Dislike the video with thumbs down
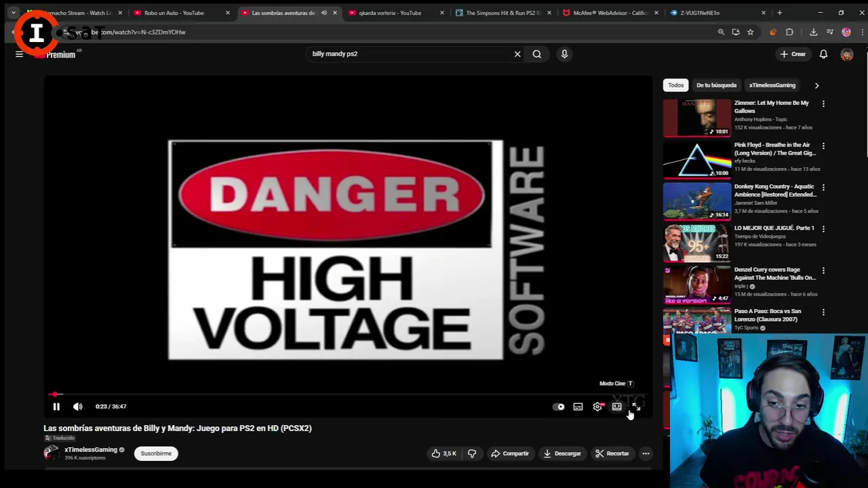Viewport: 868px width, 488px height. pyautogui.click(x=472, y=453)
